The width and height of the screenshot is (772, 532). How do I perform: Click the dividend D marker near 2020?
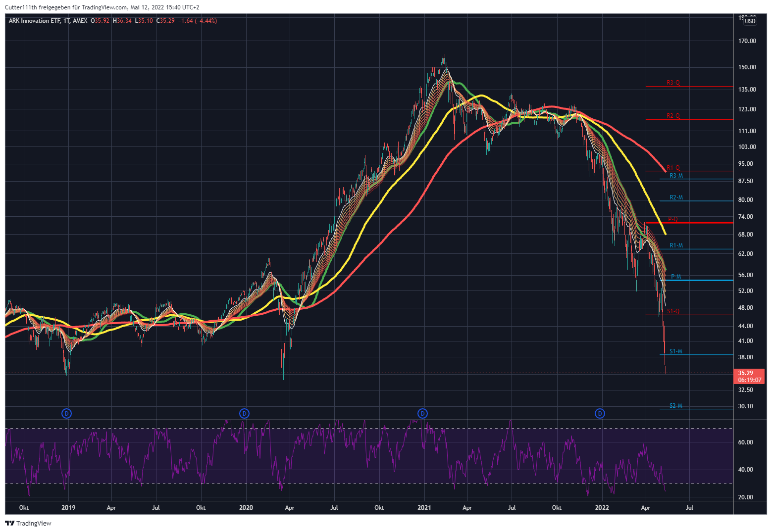[x=244, y=413]
